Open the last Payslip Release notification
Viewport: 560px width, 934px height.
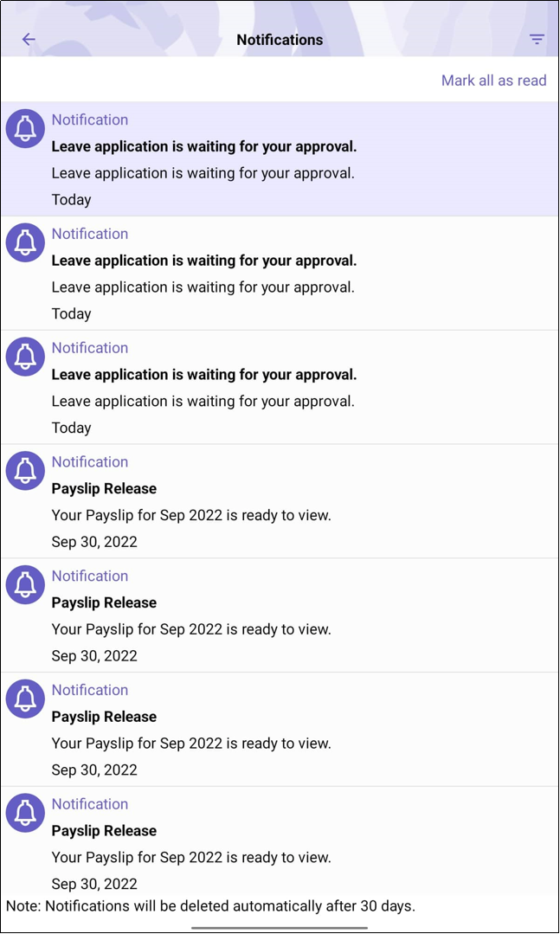[280, 840]
